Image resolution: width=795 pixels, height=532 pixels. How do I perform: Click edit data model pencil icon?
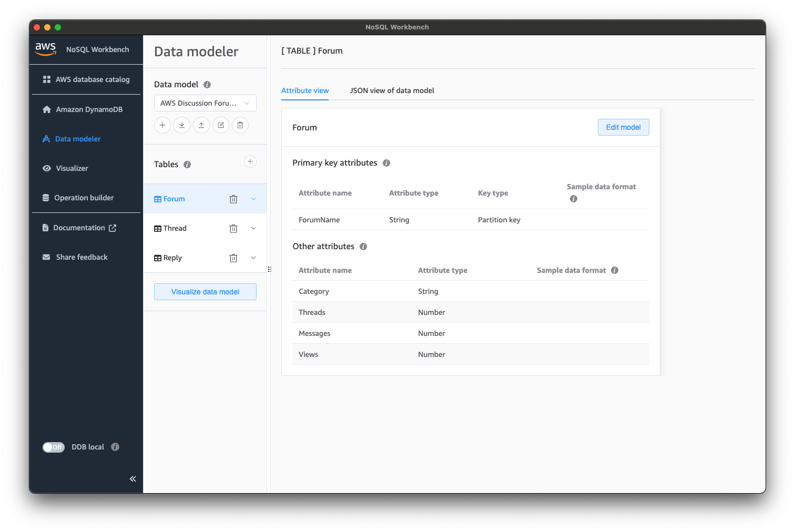coord(221,125)
